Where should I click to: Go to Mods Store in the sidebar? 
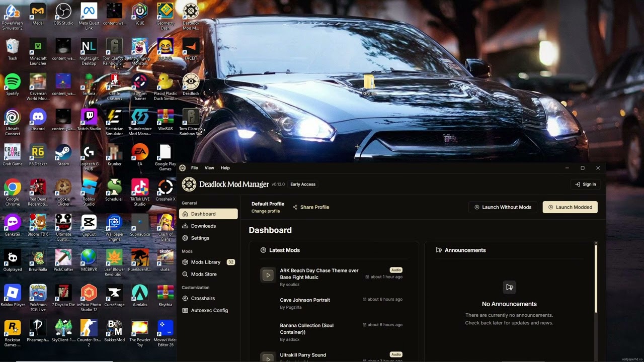click(x=208, y=274)
